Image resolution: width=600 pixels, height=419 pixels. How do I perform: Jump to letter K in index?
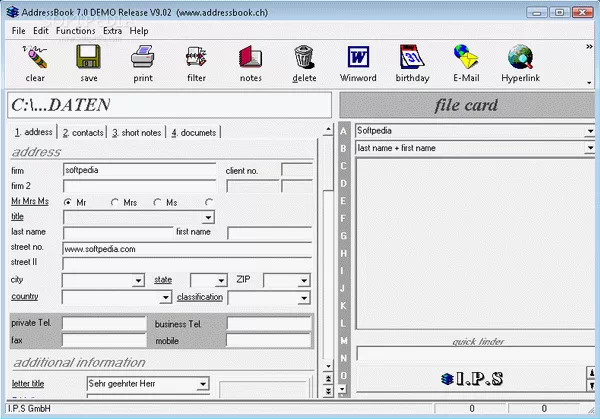(343, 306)
